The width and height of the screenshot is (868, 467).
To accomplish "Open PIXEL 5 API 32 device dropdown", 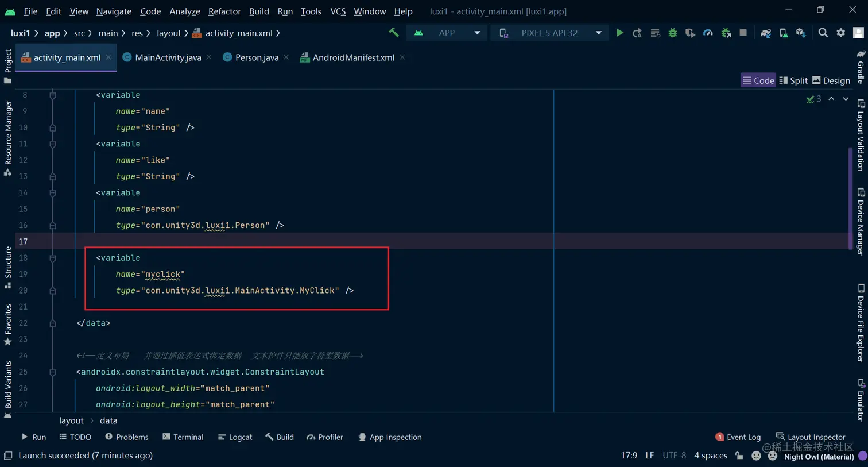I will 550,33.
